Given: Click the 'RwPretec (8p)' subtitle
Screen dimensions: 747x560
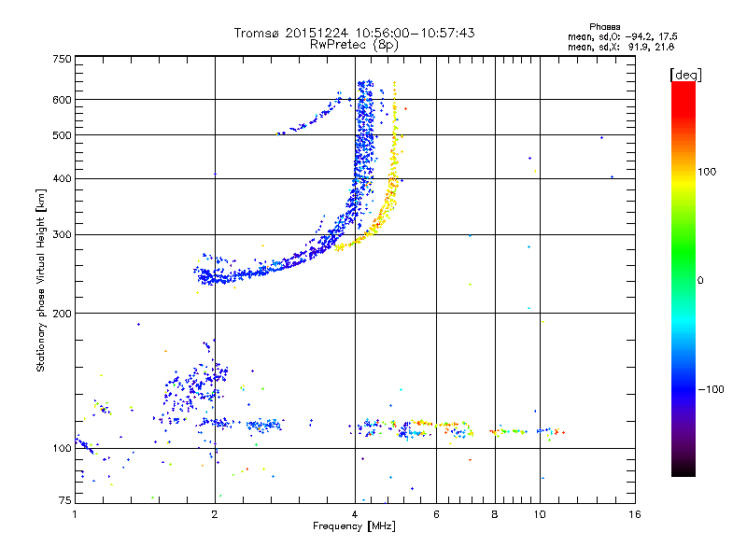Looking at the screenshot, I should 354,45.
